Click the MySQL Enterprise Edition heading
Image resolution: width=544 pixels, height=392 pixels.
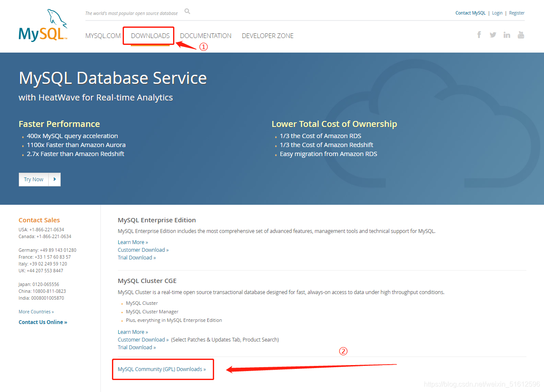[x=157, y=220]
